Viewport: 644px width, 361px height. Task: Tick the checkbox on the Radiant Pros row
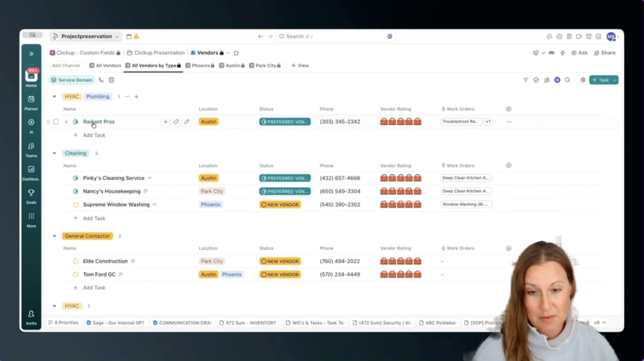[x=56, y=122]
